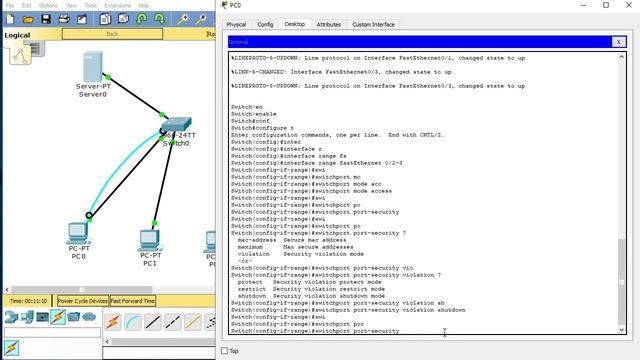
Task: Click connection list scrollbar left arrow
Action: click(x=107, y=341)
